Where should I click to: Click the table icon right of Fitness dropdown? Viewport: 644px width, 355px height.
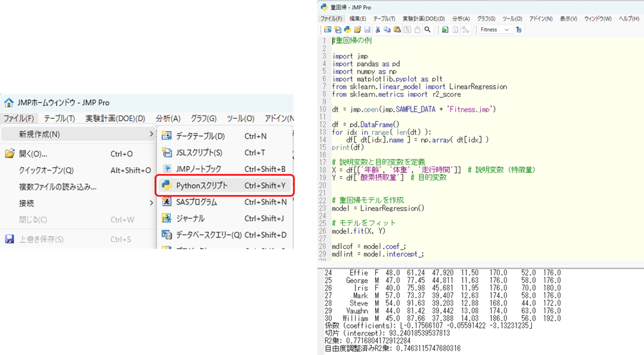click(519, 30)
